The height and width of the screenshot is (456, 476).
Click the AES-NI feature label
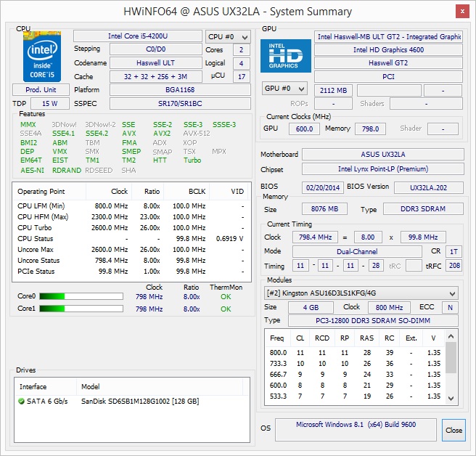point(32,171)
